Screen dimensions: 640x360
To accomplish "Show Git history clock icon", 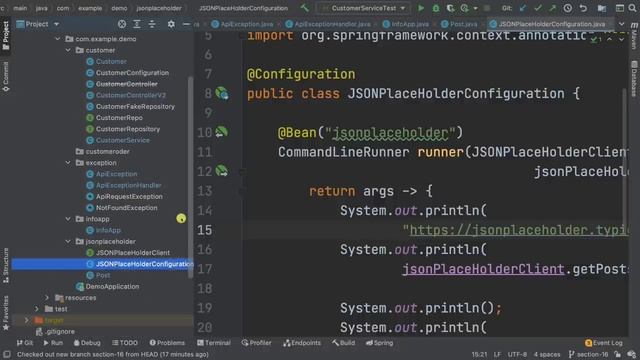I will point(568,8).
